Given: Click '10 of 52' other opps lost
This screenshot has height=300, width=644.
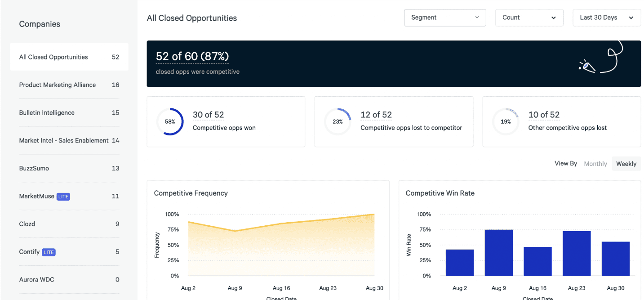Looking at the screenshot, I should coord(544,115).
